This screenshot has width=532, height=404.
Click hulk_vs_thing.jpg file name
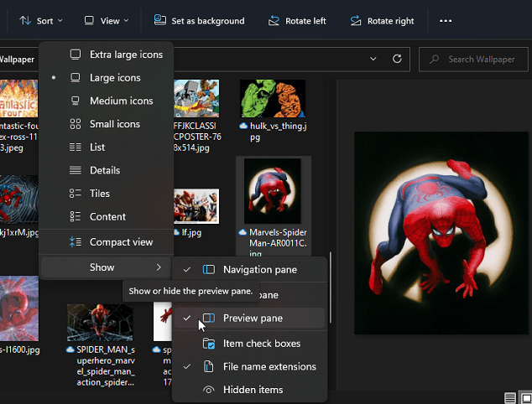pos(279,132)
